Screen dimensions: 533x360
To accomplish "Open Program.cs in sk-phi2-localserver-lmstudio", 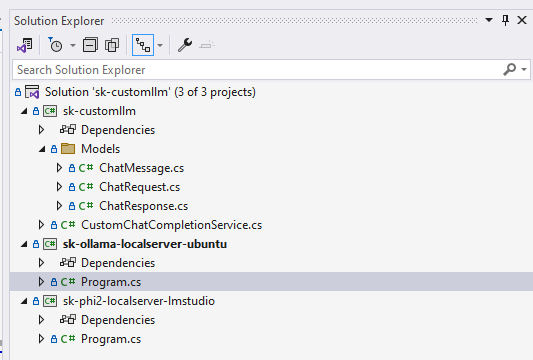I will tap(111, 339).
